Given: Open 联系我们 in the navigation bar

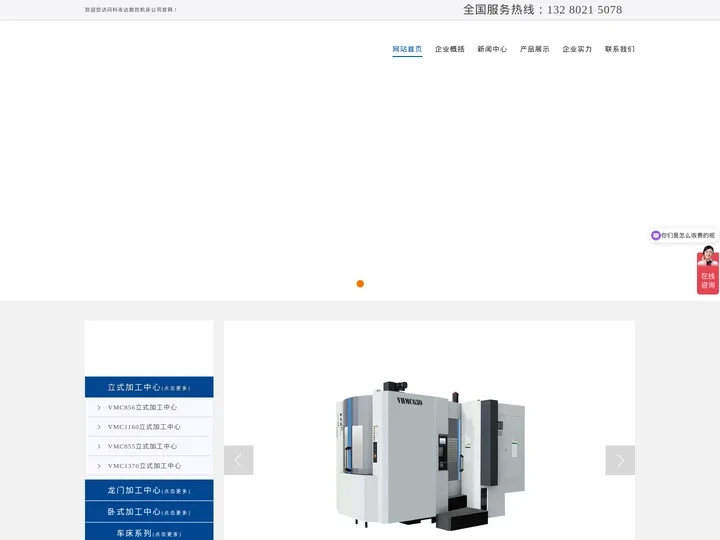Looking at the screenshot, I should pyautogui.click(x=619, y=49).
